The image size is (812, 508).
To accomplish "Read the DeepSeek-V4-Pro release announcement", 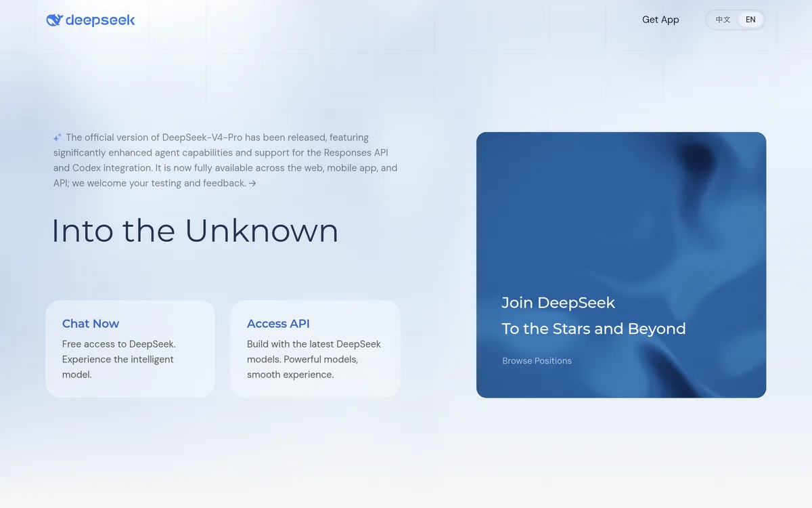I will (225, 160).
